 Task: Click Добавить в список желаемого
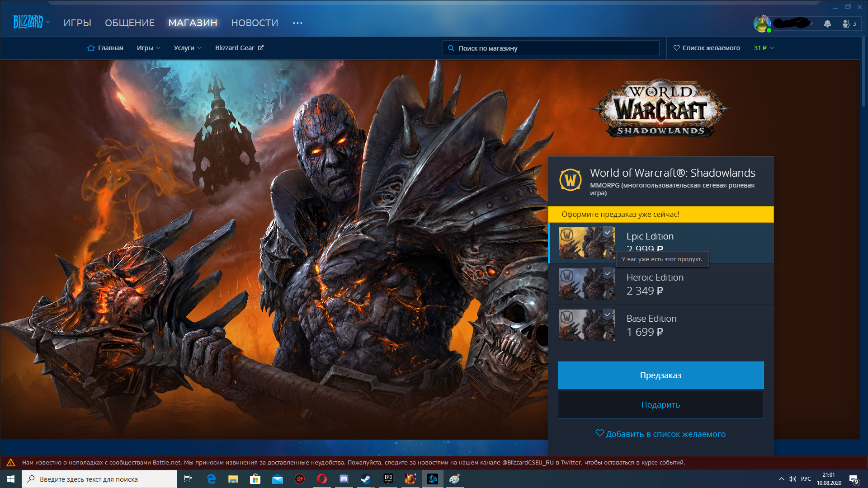coord(660,434)
